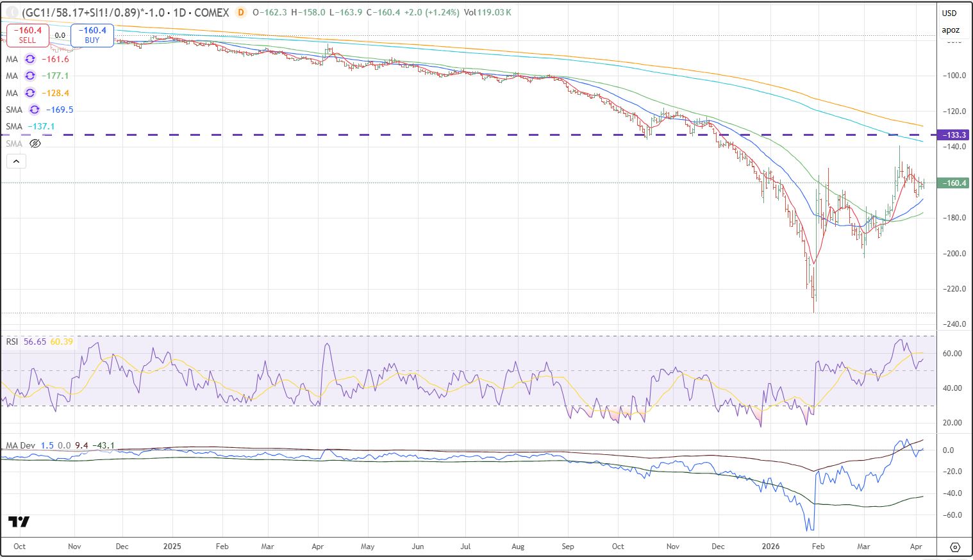Viewport: 973px width, 560px height.
Task: Click the symbol logo icon beside the formula
Action: click(11, 12)
